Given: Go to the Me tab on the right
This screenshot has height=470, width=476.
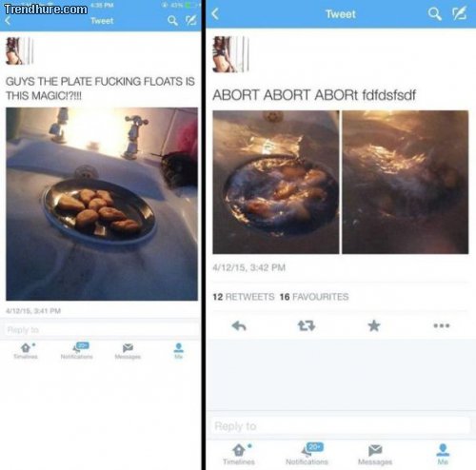Looking at the screenshot, I should 443,454.
